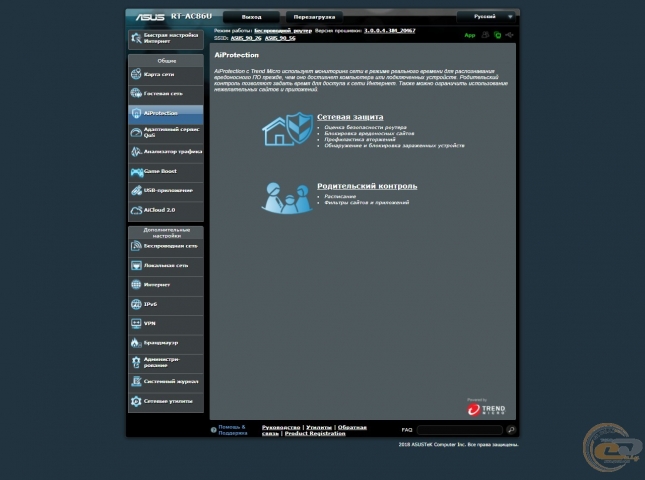Image resolution: width=645 pixels, height=480 pixels.
Task: Select the Карта сети globe icon
Action: 136,74
